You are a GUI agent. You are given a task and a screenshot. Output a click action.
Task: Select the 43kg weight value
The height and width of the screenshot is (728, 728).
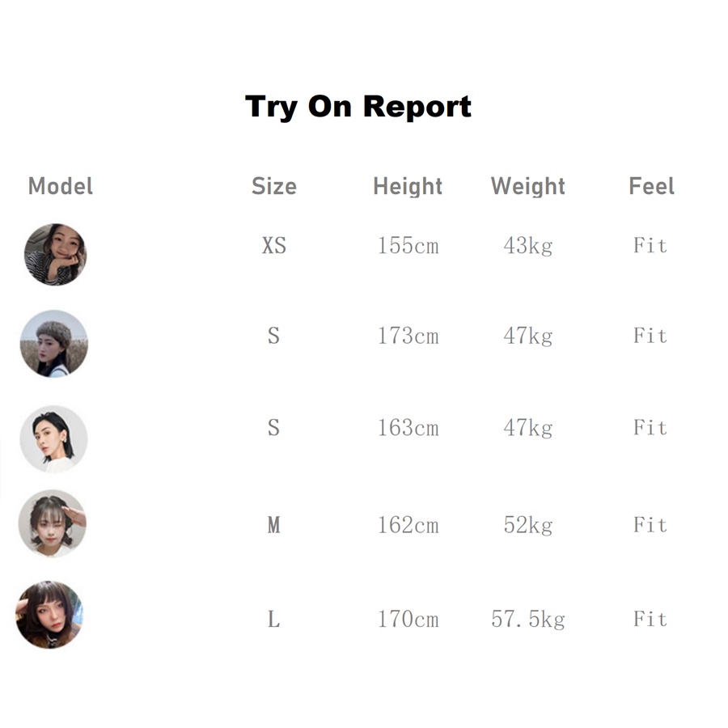527,245
